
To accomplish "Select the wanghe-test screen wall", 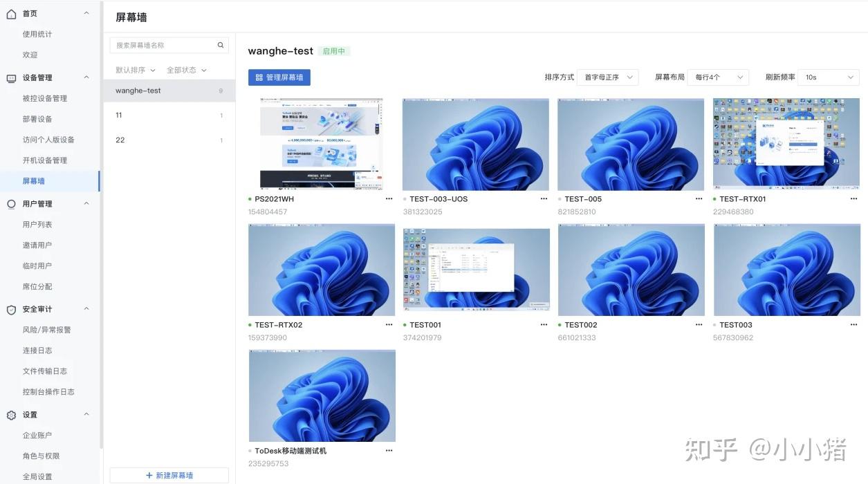I will coord(169,91).
